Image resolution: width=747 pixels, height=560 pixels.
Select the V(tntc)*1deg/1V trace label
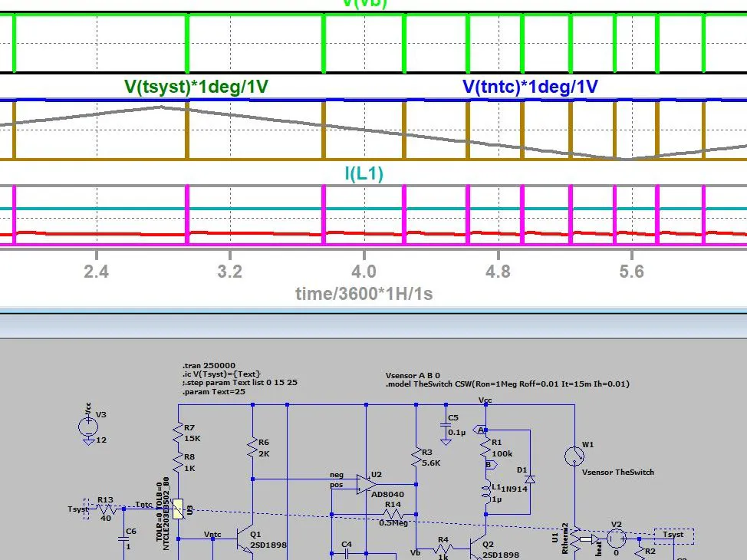530,87
